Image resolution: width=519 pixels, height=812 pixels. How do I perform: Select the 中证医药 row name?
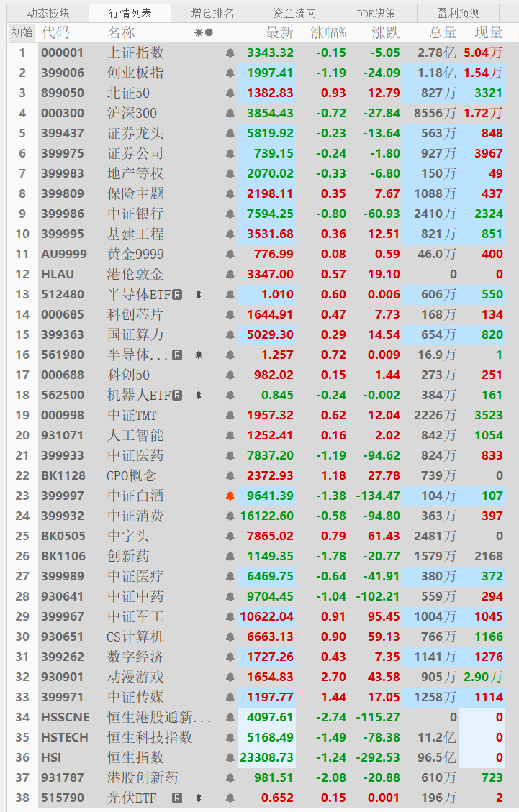tap(135, 456)
